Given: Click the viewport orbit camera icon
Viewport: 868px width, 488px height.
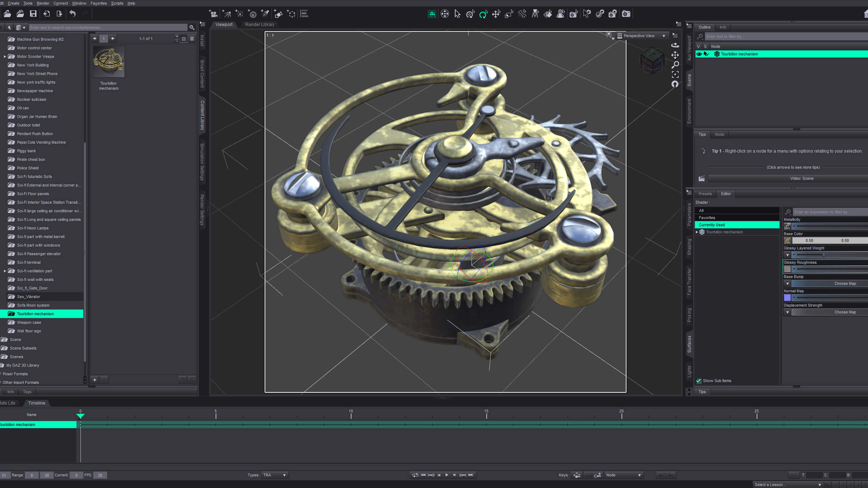Looking at the screenshot, I should [675, 45].
